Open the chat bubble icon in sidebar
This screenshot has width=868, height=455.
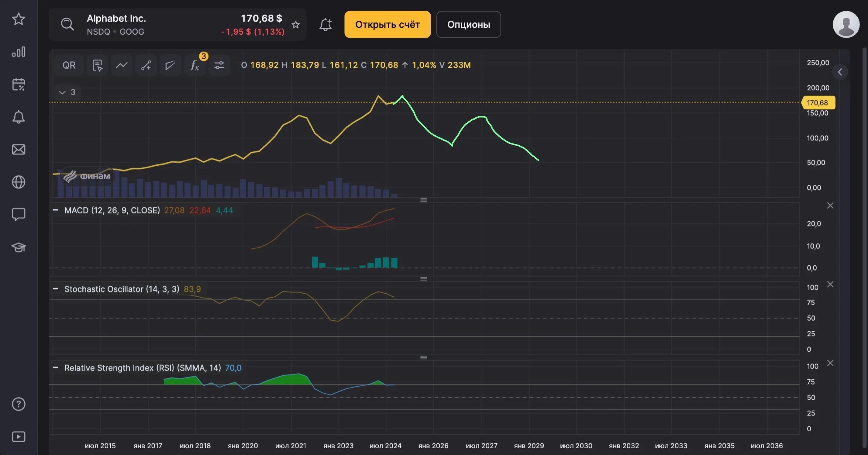tap(18, 215)
